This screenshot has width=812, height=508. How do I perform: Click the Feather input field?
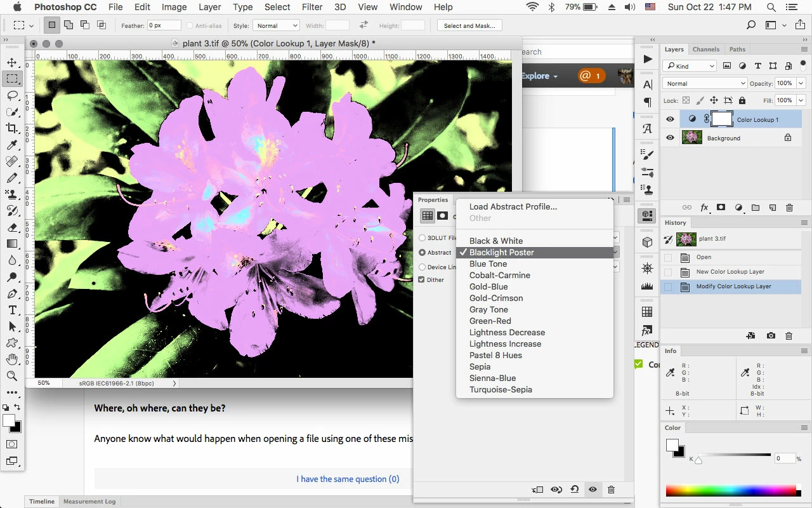tap(164, 25)
